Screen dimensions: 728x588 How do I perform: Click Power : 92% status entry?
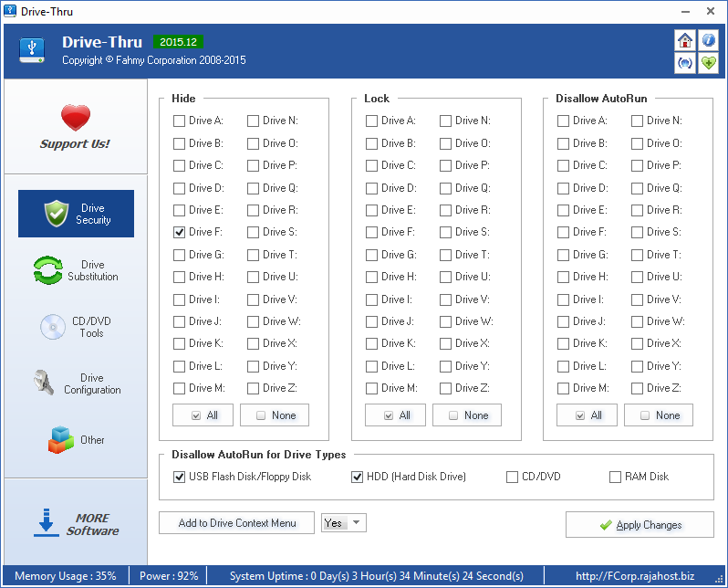(169, 576)
